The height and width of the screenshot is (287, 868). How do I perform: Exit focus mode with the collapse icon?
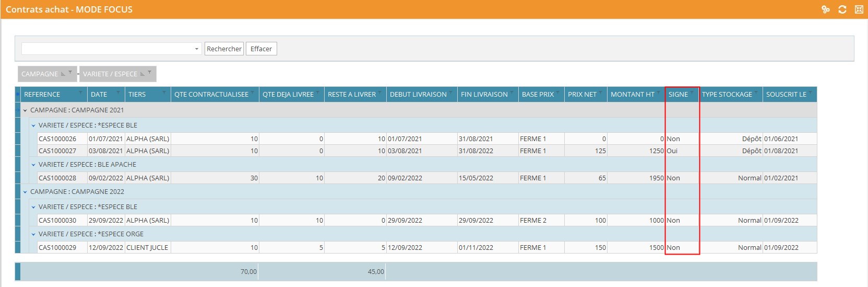tap(859, 9)
